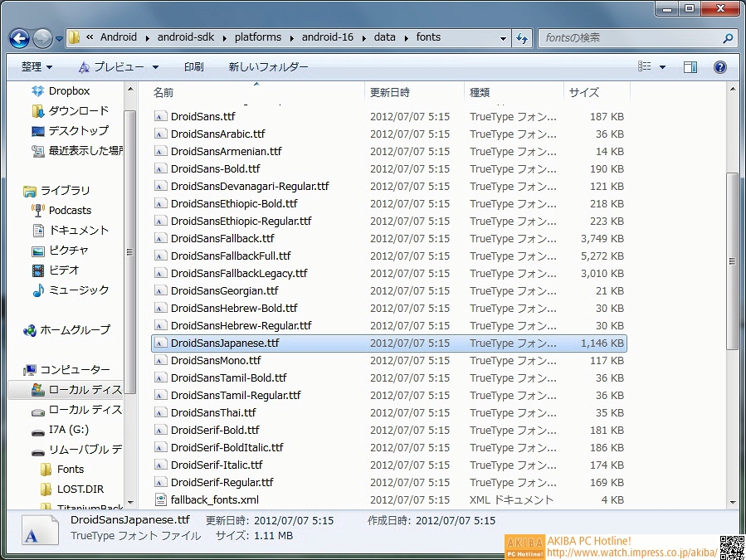Select the LOST.DIR folder in tree
746x560 pixels.
click(x=80, y=489)
